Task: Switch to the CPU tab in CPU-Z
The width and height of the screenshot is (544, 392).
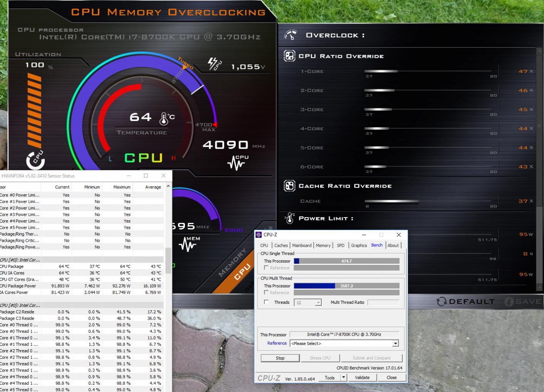Action: coord(264,245)
